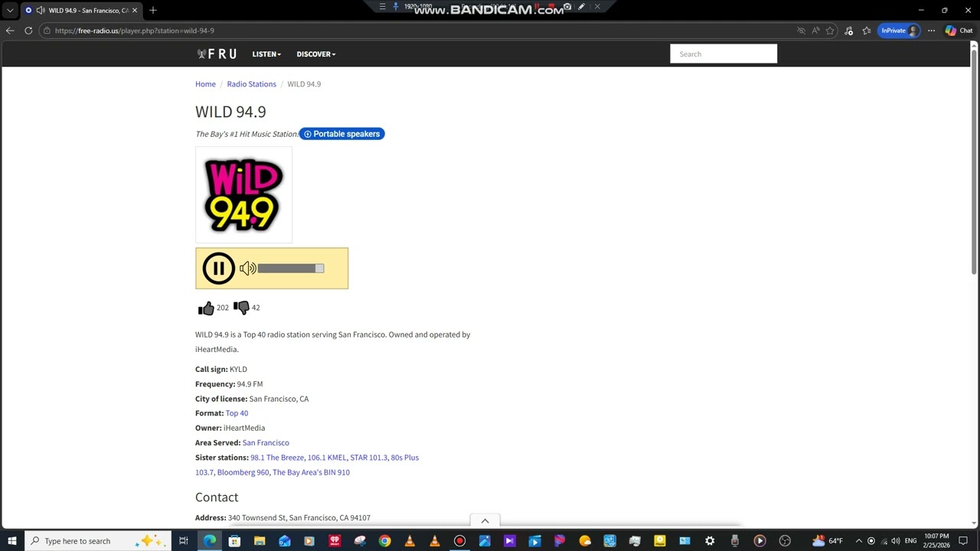Open the Favorites list icon
The image size is (980, 551).
click(867, 31)
